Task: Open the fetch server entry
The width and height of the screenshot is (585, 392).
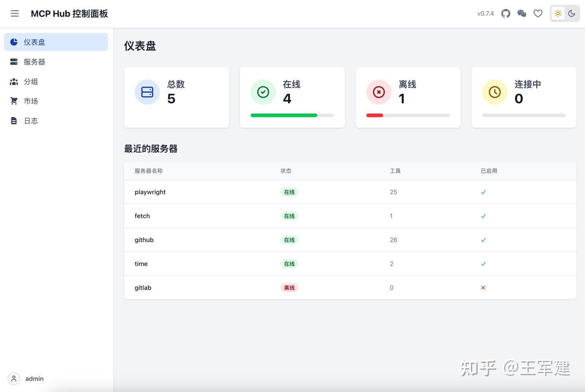Action: point(142,216)
